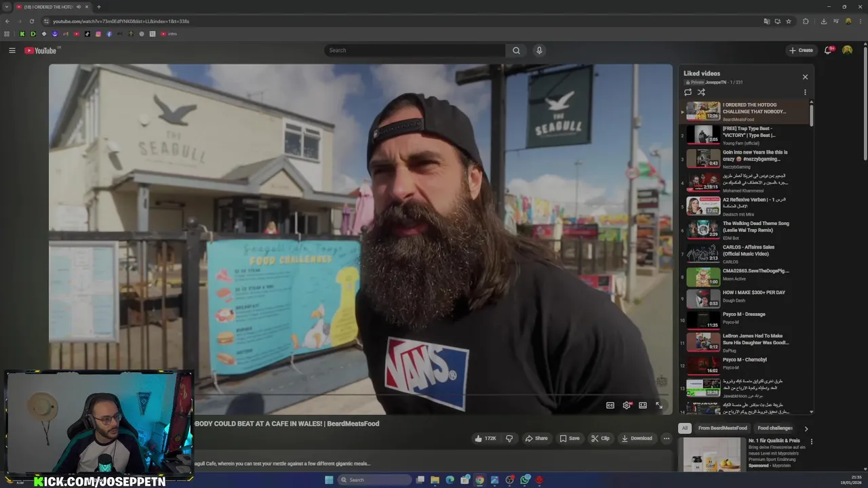
Task: Click the video progress bar
Action: [x=359, y=394]
